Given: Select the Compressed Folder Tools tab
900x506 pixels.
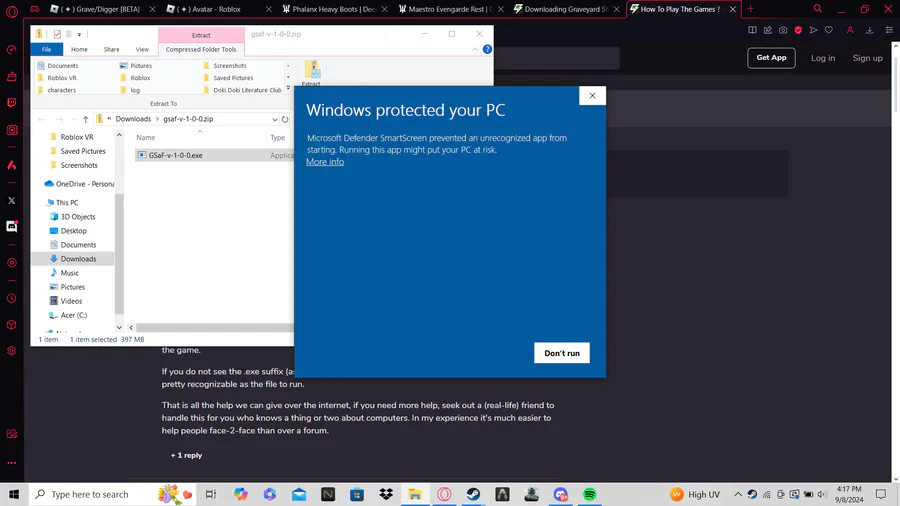Looking at the screenshot, I should pyautogui.click(x=201, y=49).
